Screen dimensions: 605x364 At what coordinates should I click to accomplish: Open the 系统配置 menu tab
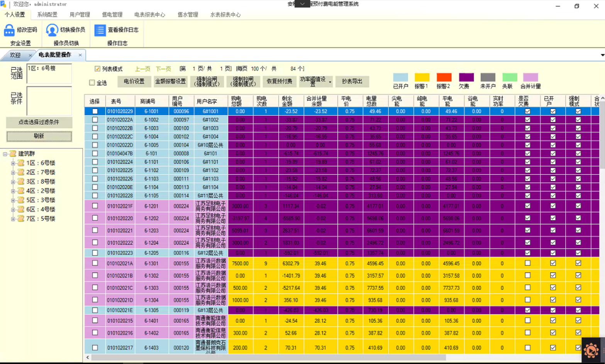pyautogui.click(x=47, y=15)
